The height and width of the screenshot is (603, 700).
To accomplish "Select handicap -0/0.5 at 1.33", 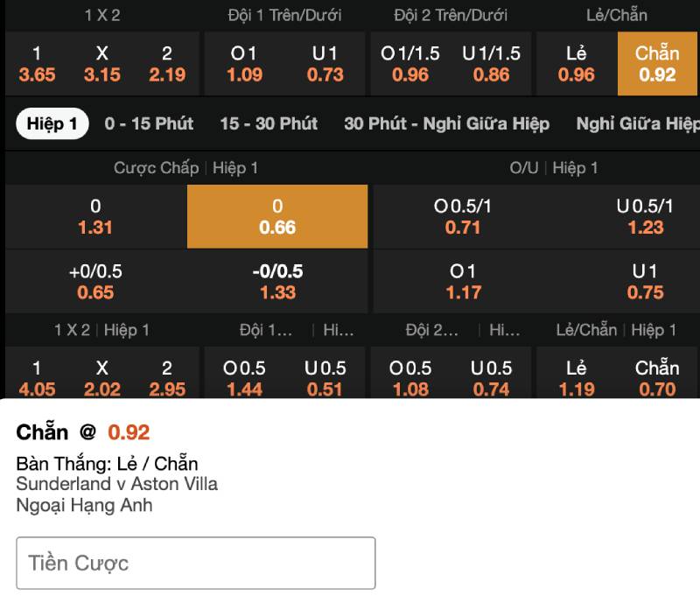I will pyautogui.click(x=277, y=282).
